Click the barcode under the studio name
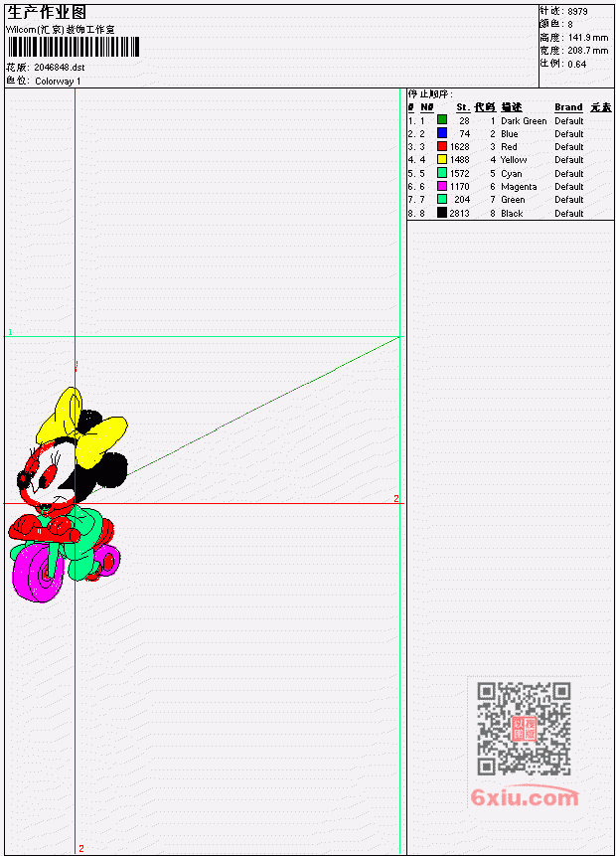The image size is (616, 856). point(74,47)
